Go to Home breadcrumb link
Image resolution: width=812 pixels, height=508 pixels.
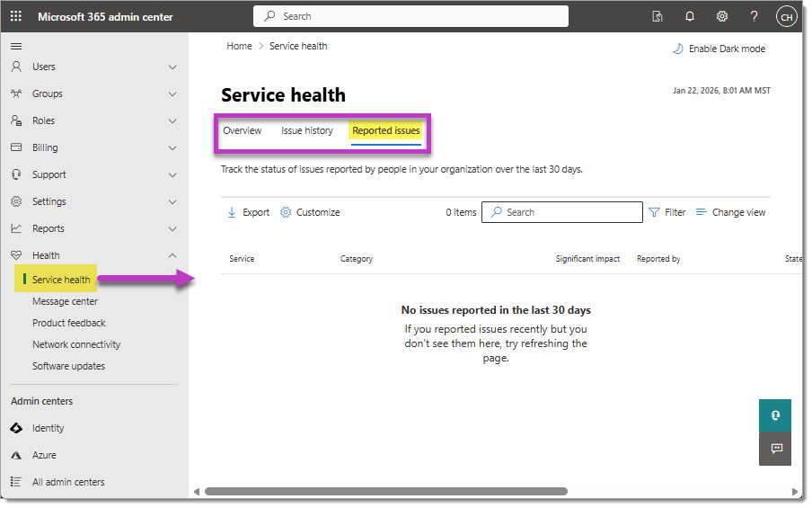tap(239, 46)
